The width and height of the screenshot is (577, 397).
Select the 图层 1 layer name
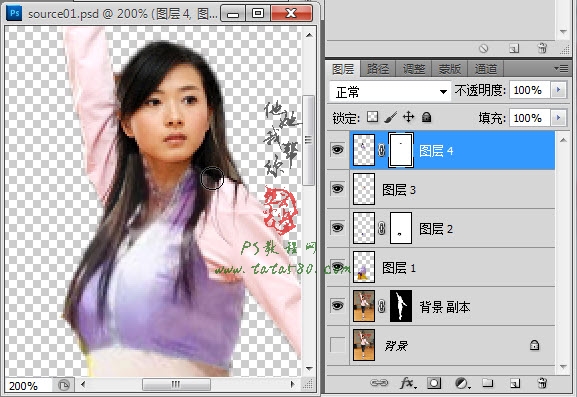point(399,268)
